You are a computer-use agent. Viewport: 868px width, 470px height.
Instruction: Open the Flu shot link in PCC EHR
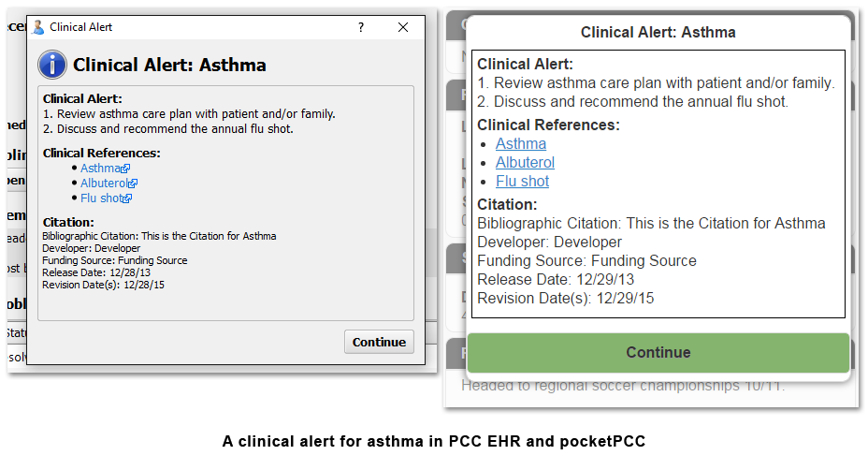click(x=101, y=198)
